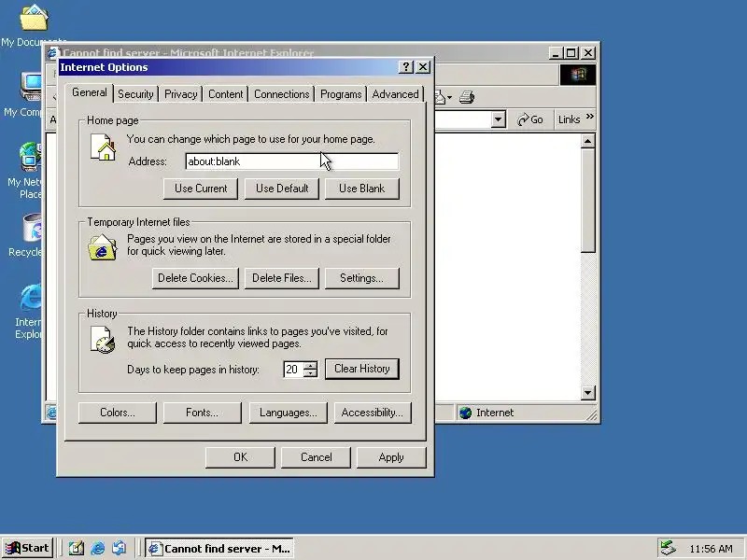Open the Privacy tab

[180, 94]
